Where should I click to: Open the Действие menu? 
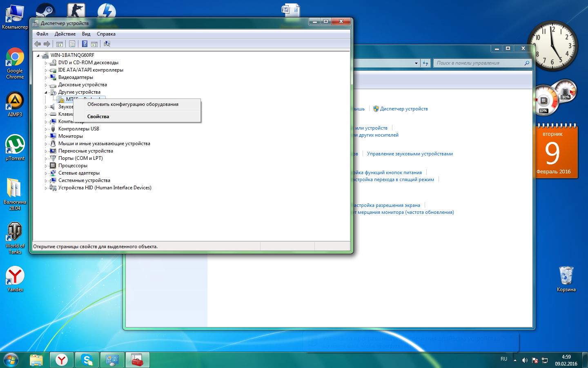(65, 34)
